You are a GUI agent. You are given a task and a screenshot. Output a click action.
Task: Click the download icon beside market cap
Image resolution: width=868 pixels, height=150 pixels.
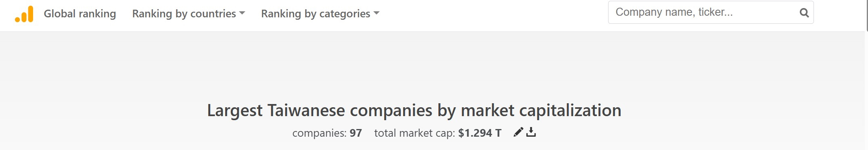[531, 132]
